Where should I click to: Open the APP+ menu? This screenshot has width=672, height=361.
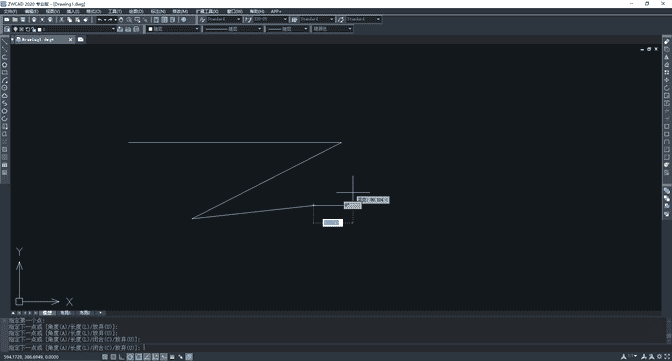[276, 12]
